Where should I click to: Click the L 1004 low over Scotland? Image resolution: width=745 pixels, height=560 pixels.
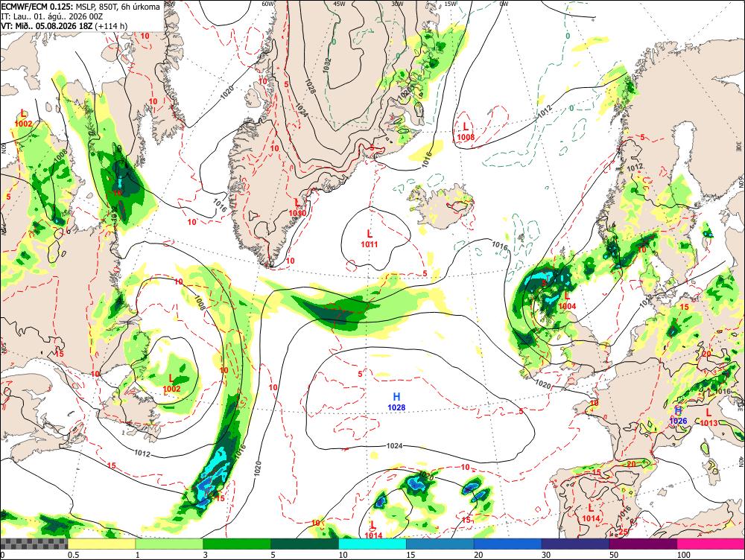567,301
